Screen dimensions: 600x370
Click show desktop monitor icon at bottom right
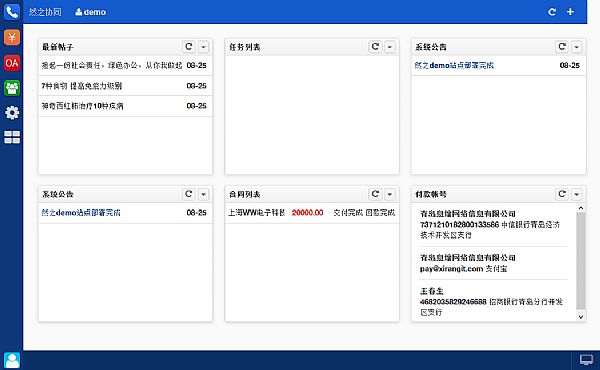tap(586, 360)
